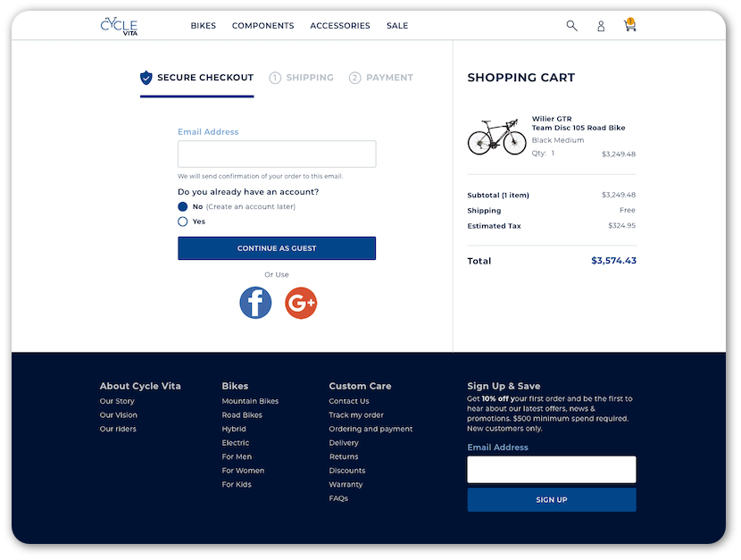Click the Wilier GTR bike thumbnail

click(496, 138)
